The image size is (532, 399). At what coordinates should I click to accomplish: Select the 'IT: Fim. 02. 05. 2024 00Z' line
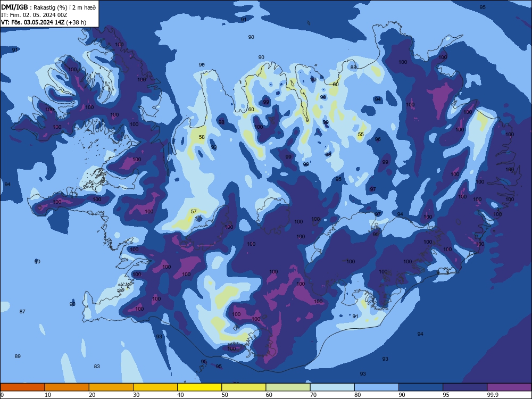[34, 15]
